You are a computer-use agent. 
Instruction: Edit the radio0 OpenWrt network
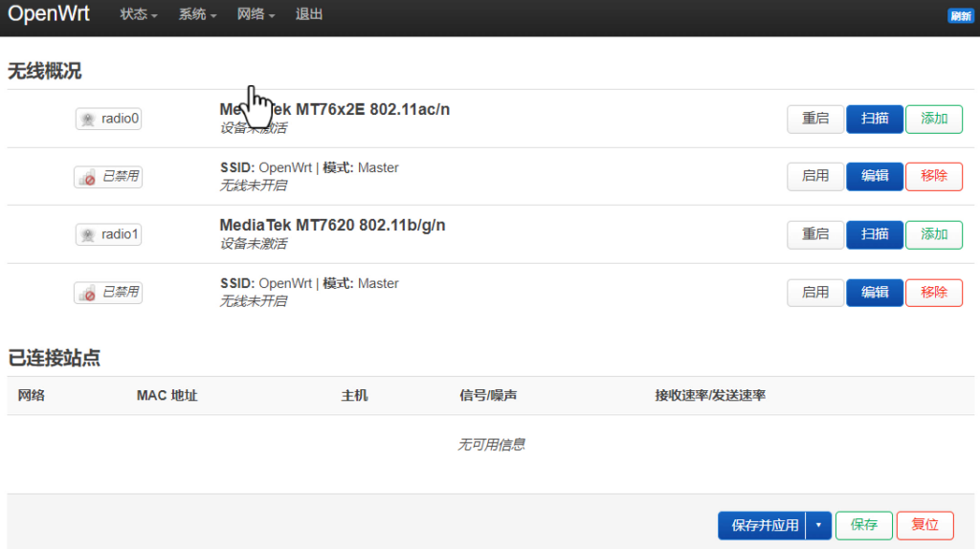point(875,176)
